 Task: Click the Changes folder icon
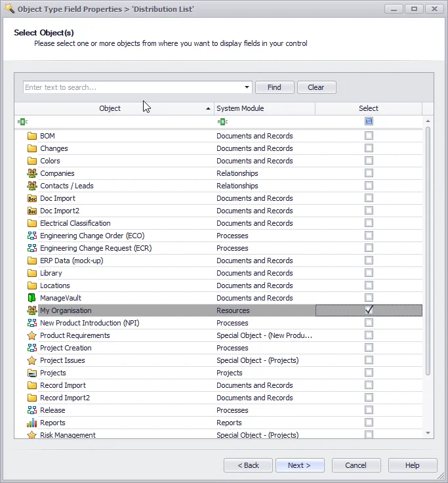point(31,148)
